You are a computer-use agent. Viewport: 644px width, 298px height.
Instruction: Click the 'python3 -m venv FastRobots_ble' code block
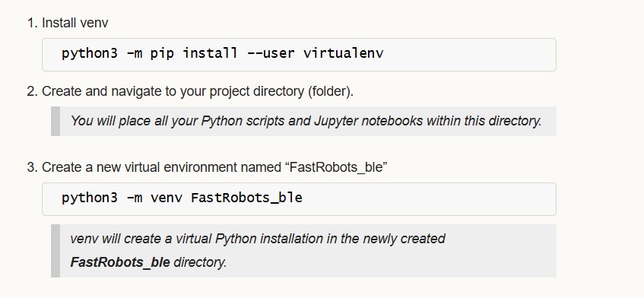tap(299, 199)
